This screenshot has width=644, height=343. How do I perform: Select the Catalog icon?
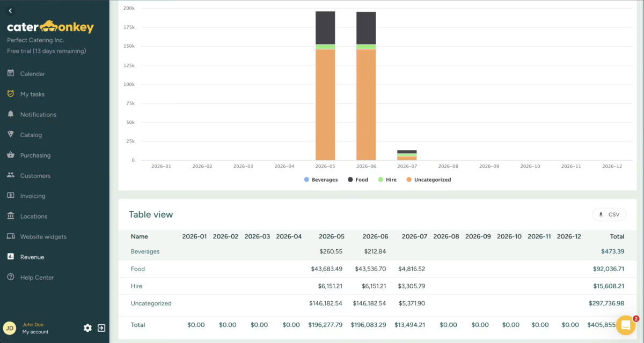[x=11, y=135]
